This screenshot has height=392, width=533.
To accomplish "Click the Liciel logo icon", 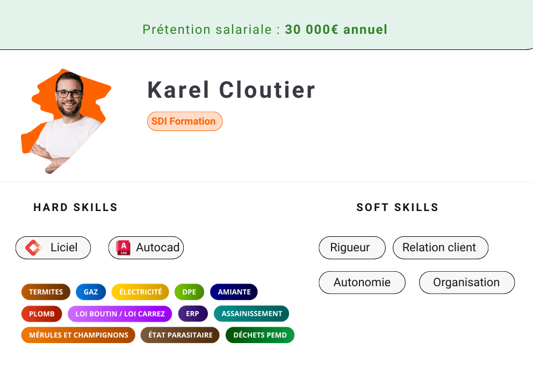I will point(33,248).
